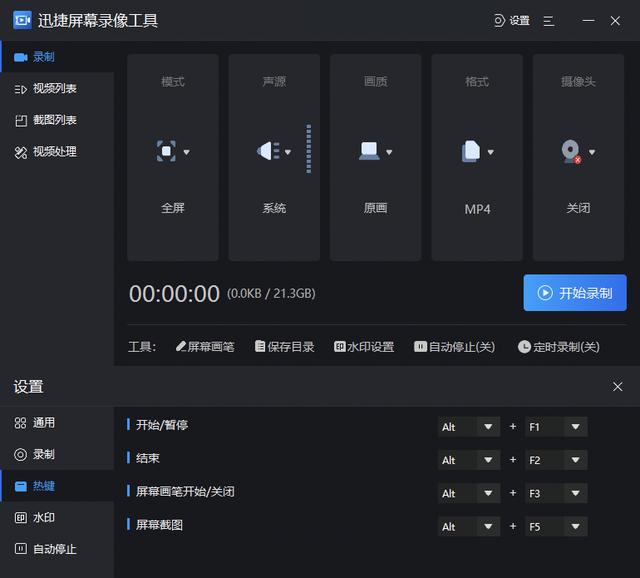Expand the 摄像头 camera dropdown arrow

[x=592, y=152]
